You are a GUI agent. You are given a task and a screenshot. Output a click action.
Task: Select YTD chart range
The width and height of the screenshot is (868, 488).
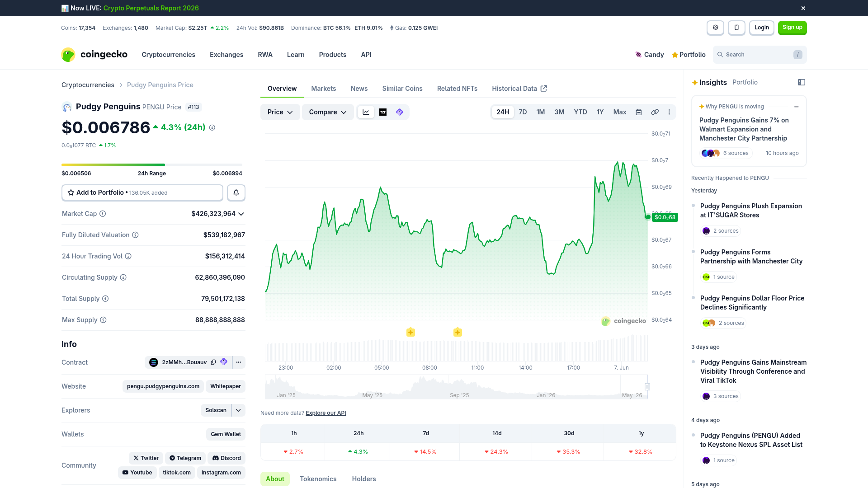(x=580, y=112)
